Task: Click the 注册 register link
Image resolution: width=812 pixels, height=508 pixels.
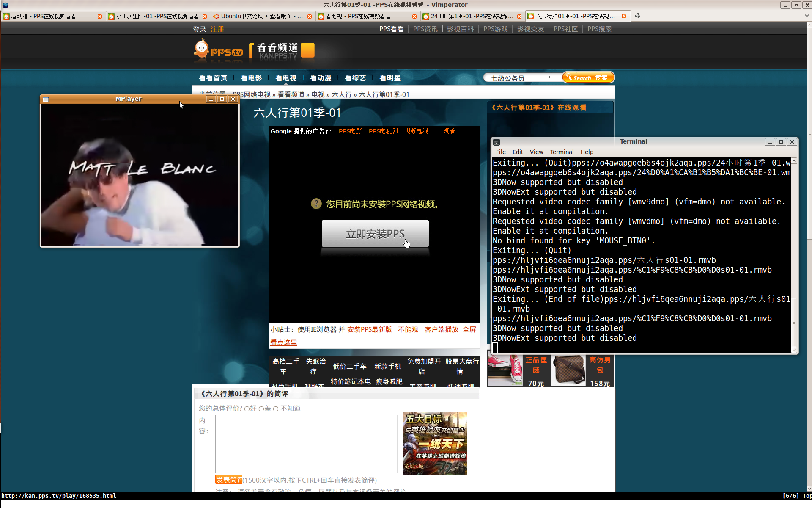Action: (x=217, y=29)
